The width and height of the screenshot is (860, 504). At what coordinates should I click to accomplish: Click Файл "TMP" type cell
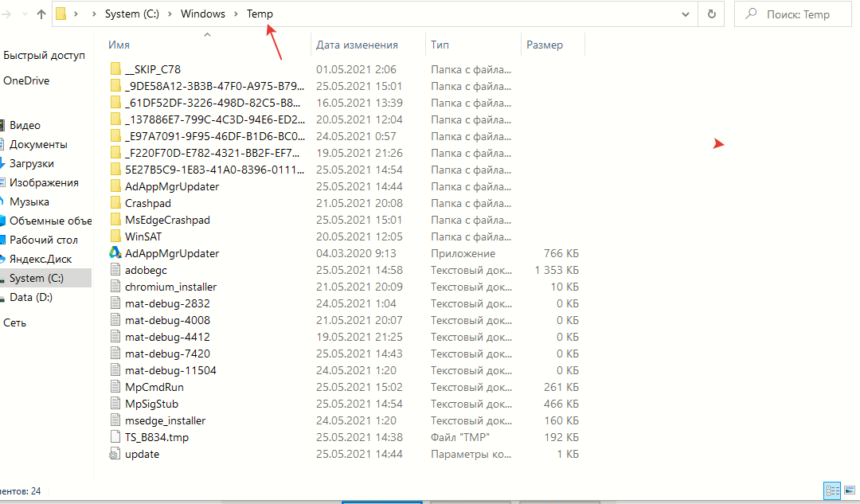[x=459, y=438]
